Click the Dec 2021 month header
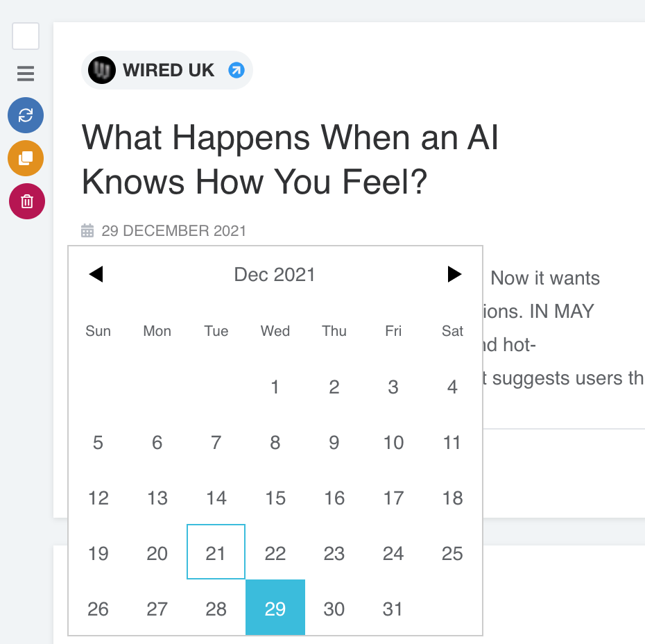 point(275,275)
